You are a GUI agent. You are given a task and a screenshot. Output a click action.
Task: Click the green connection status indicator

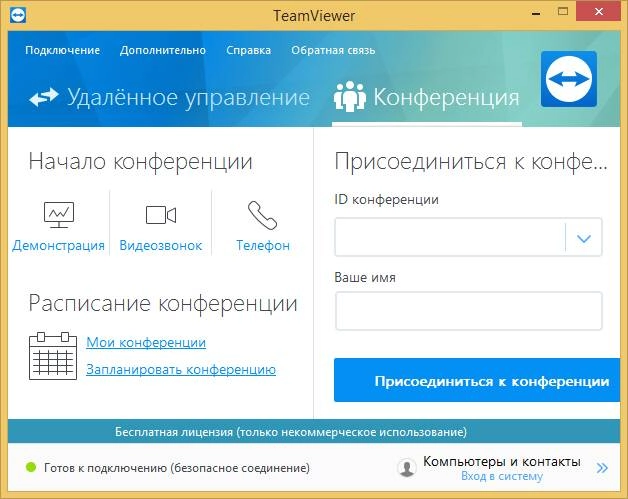point(31,467)
